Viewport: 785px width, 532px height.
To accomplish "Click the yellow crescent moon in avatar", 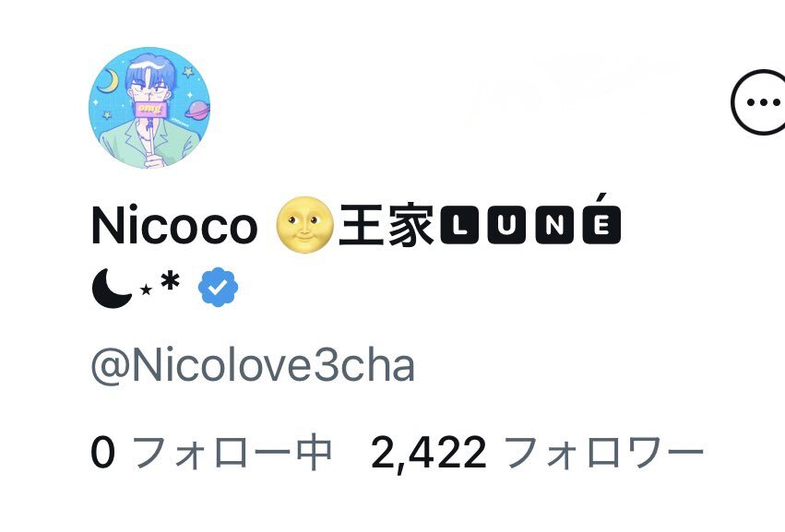I will point(108,81).
